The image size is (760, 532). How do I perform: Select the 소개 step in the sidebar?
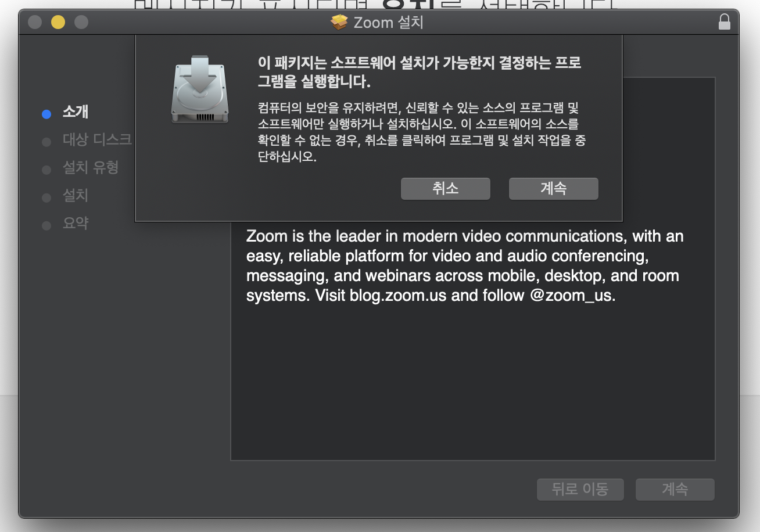[76, 112]
